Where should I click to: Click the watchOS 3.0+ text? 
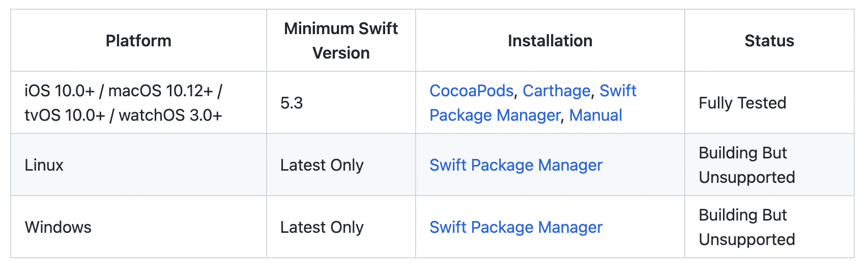pos(170,115)
